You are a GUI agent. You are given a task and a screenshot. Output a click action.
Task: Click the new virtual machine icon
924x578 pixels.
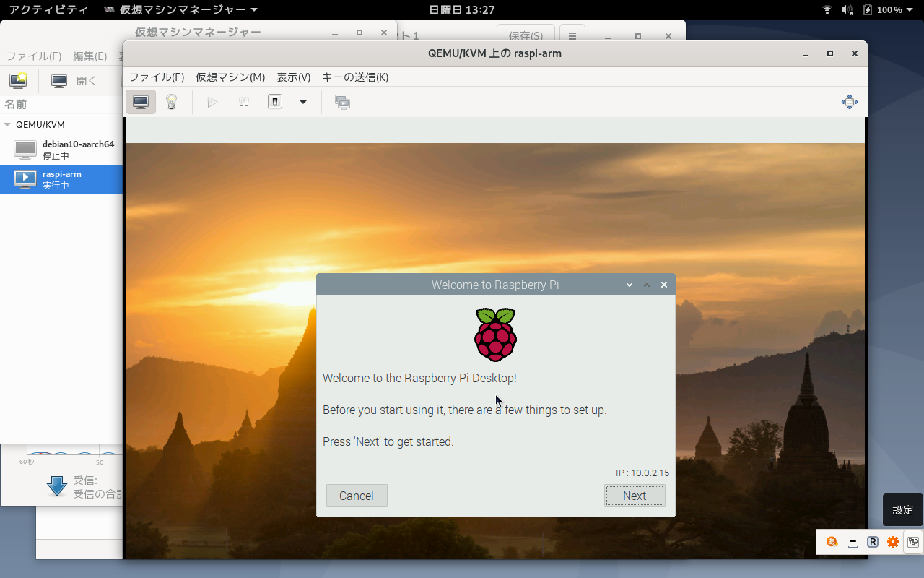point(18,80)
